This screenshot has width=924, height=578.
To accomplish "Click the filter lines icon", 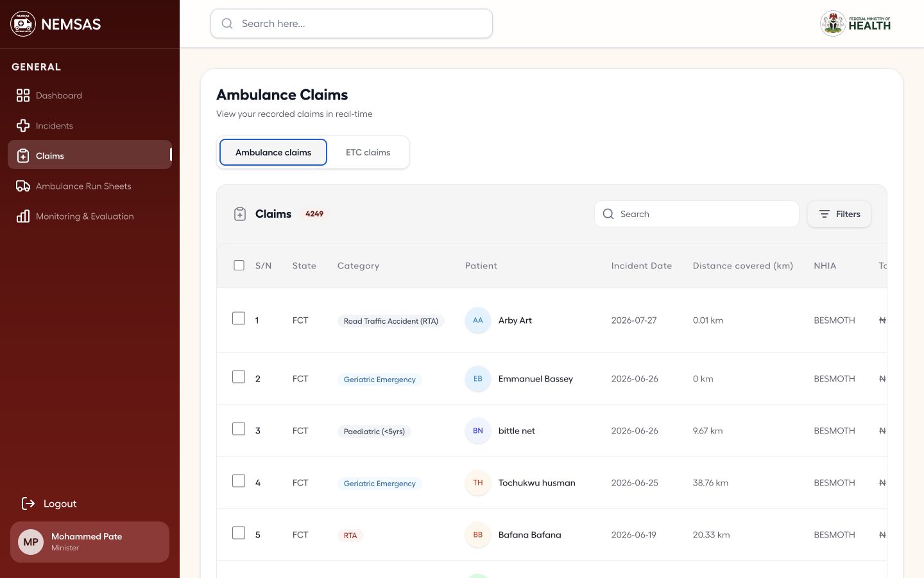I will click(x=825, y=214).
